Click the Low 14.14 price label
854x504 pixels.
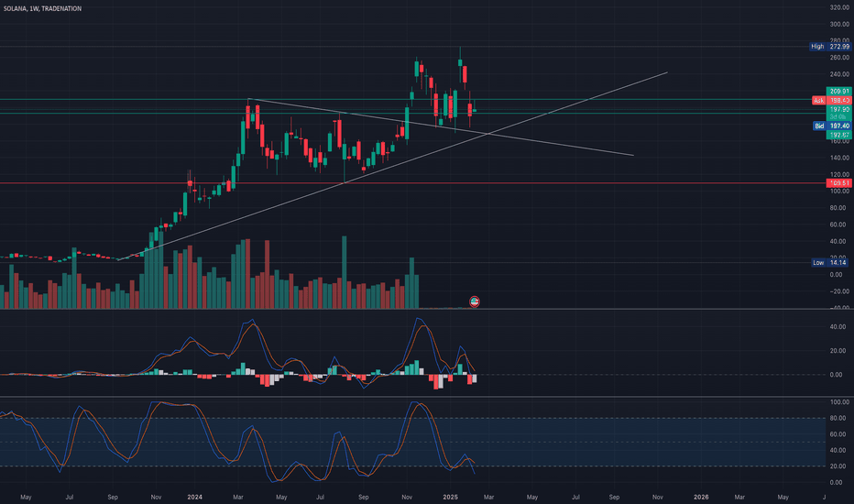click(x=830, y=263)
